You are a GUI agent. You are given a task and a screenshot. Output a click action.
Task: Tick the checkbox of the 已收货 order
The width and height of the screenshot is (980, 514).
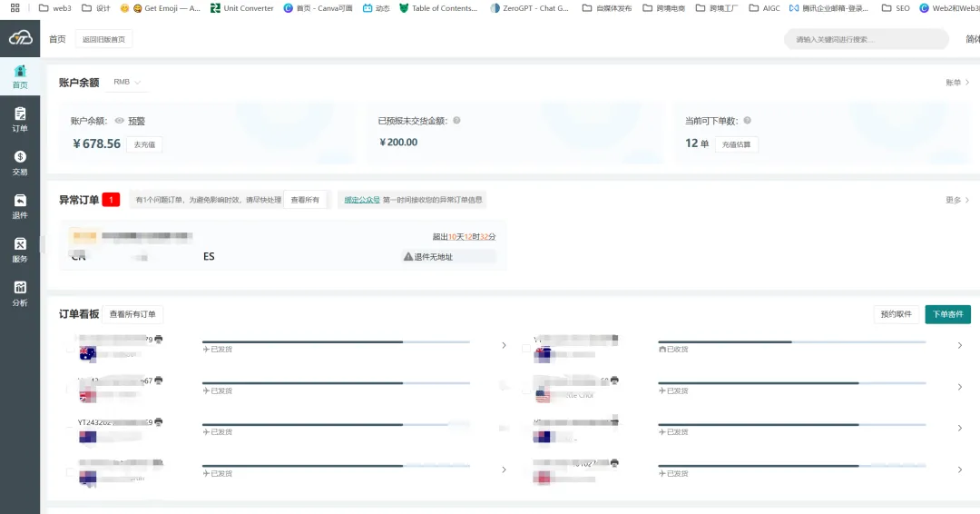point(526,349)
